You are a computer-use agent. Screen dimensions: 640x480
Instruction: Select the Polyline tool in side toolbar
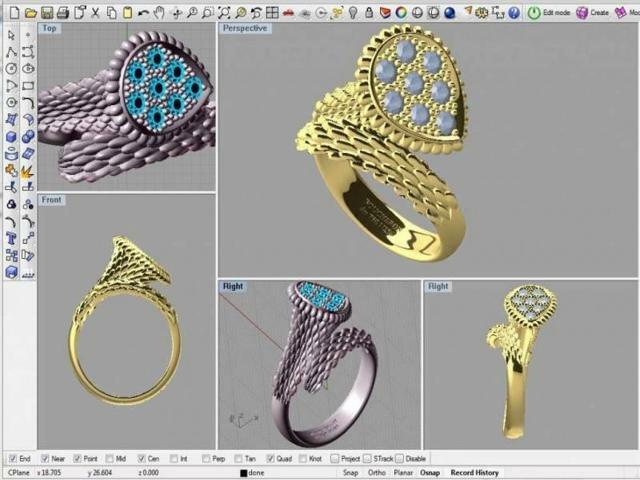tap(11, 52)
